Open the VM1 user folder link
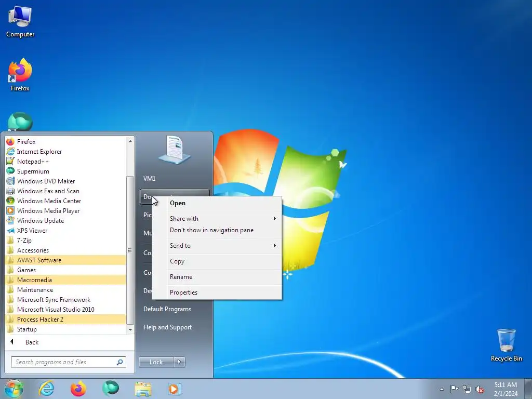Image resolution: width=532 pixels, height=399 pixels. [175, 179]
